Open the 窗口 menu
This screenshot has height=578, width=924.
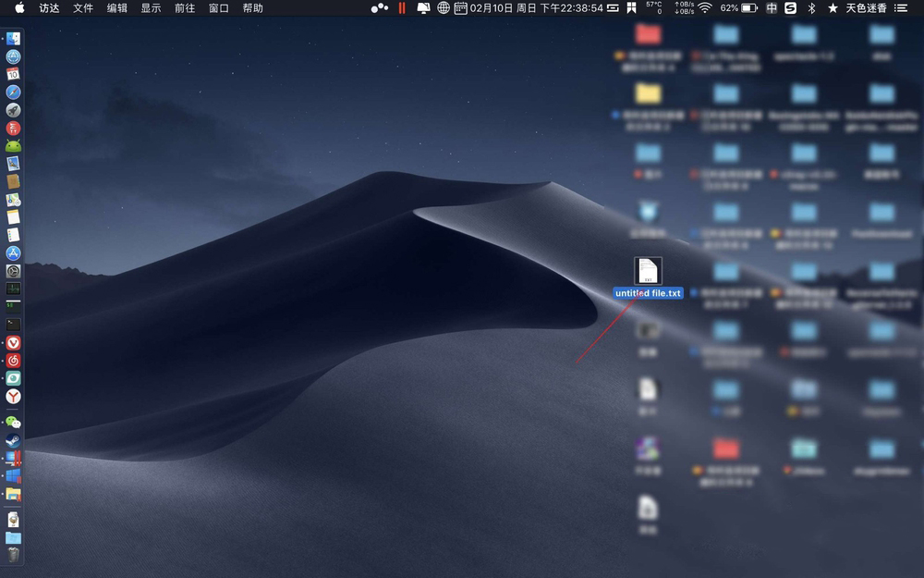219,7
